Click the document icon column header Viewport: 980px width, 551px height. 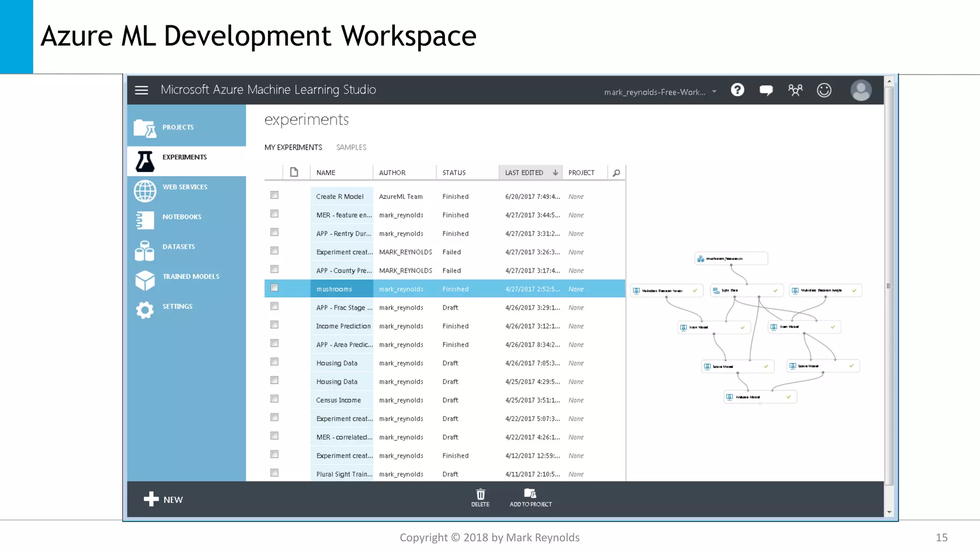[x=294, y=172]
